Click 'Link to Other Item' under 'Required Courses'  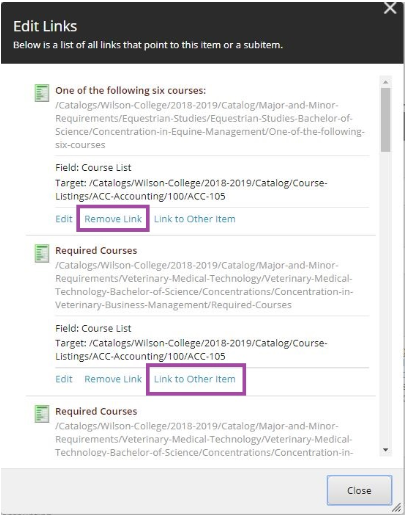[195, 379]
